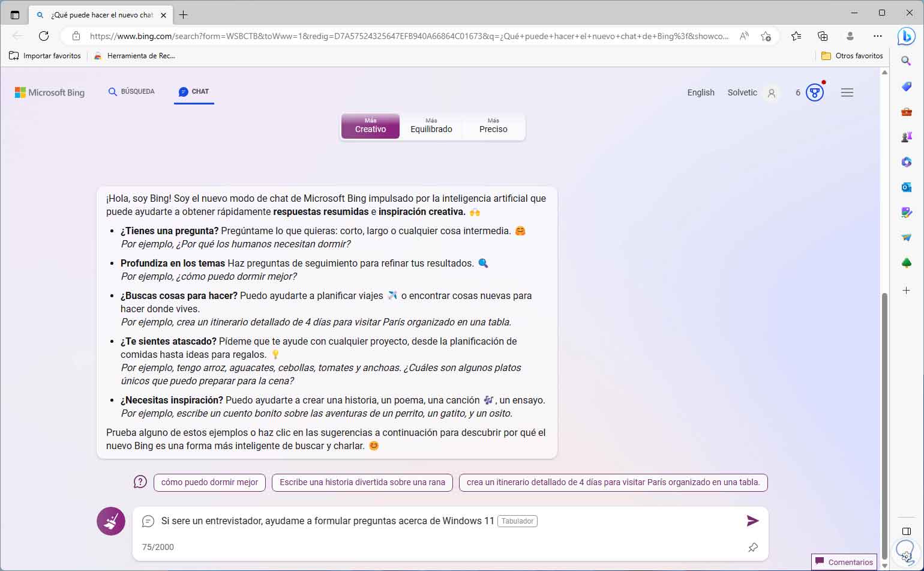
Task: Open the Favorites list icon in toolbar
Action: [796, 36]
